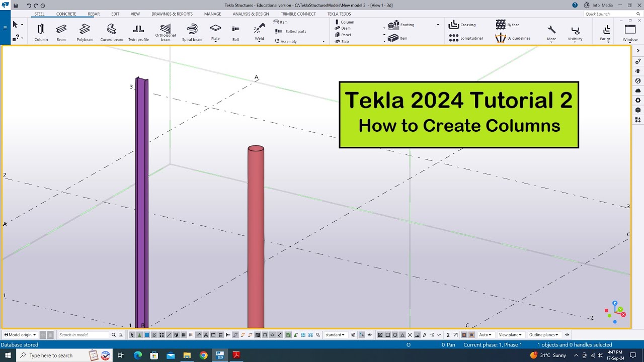Toggle snap to center points circle switch
This screenshot has width=644, height=362.
[395, 335]
